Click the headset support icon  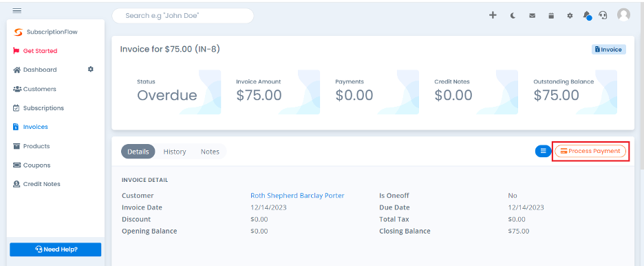click(x=603, y=16)
